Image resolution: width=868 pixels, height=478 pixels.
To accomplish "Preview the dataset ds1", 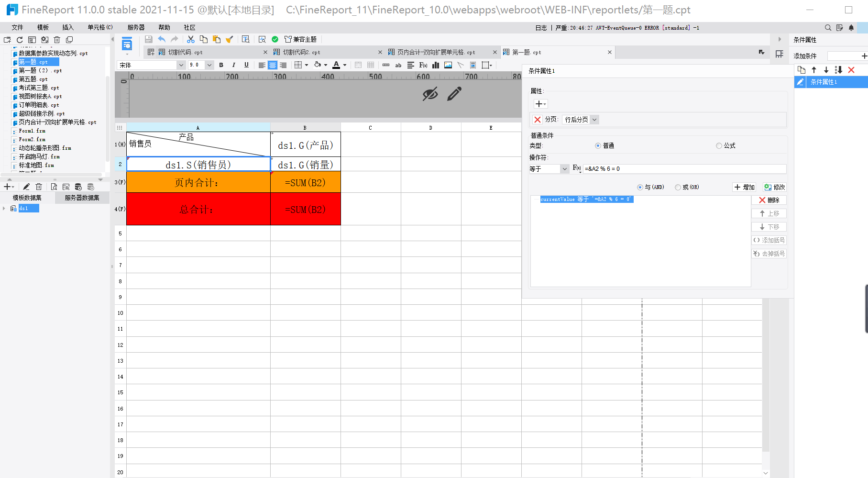I will coord(54,187).
